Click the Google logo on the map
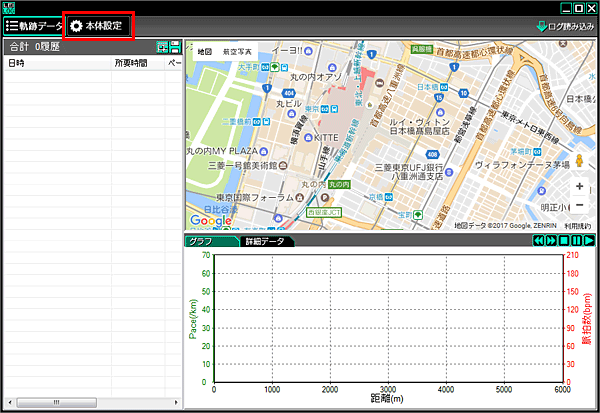The height and width of the screenshot is (413, 600). [x=211, y=220]
